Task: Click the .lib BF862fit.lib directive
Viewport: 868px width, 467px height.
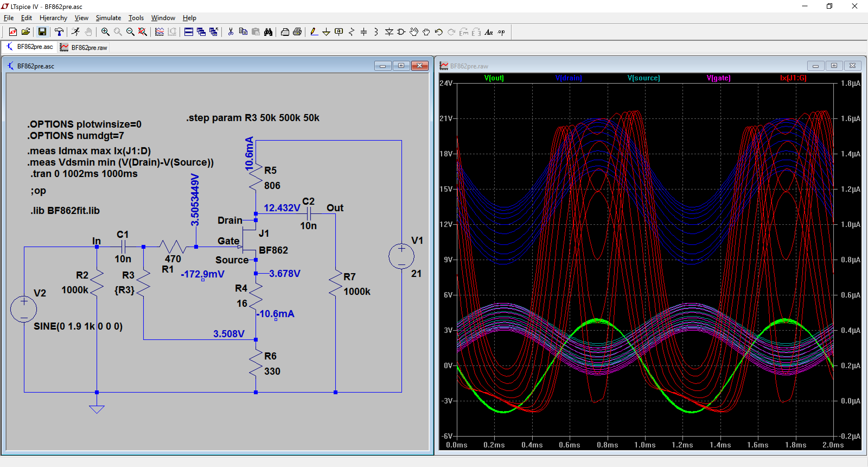Action: click(x=65, y=211)
